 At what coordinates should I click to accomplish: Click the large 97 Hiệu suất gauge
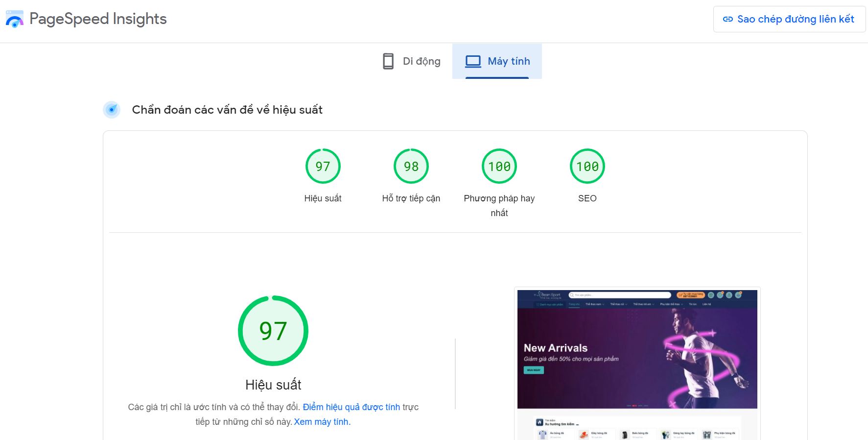click(x=273, y=331)
